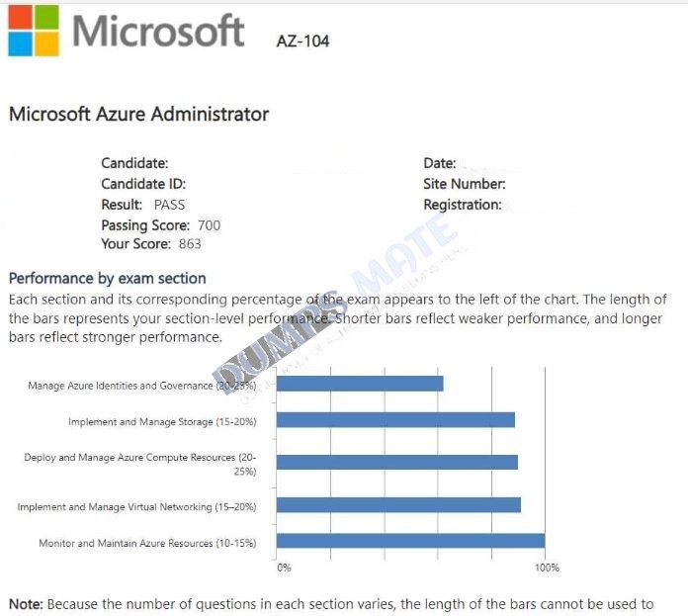Screen dimensions: 688x616
Task: Click the Date field label
Action: (440, 163)
